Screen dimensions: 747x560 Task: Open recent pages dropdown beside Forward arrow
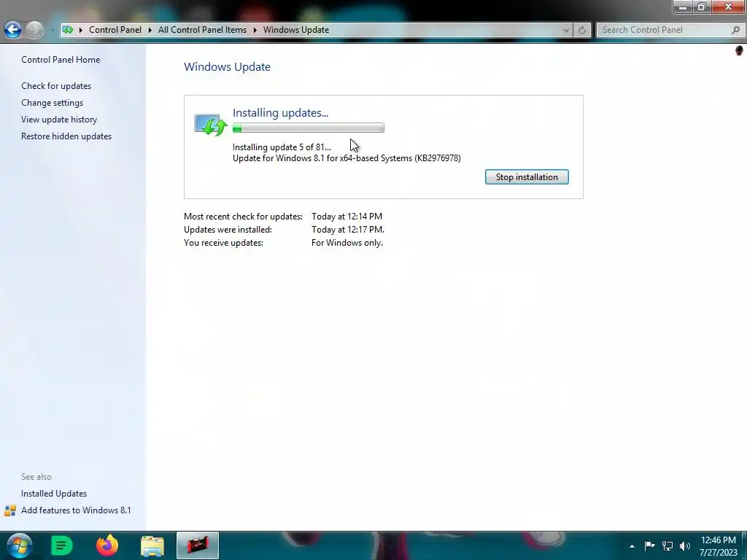coord(52,30)
